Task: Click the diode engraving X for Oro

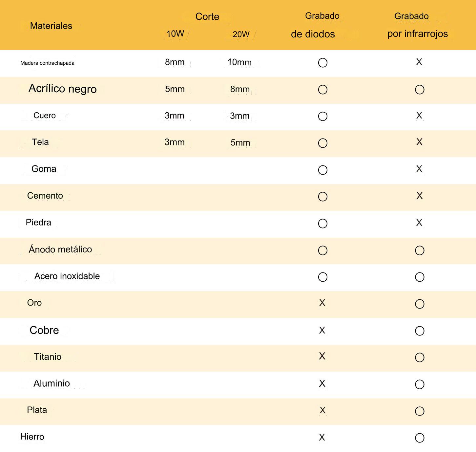Action: click(x=322, y=303)
